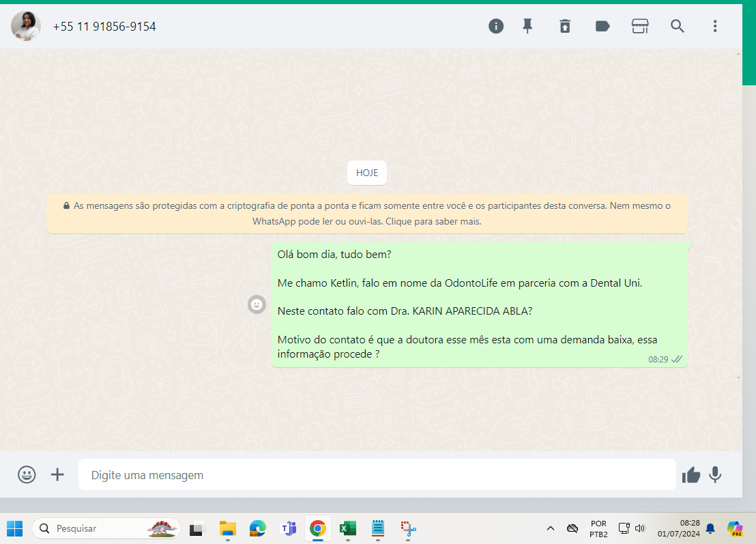Show hidden system tray icons

(550, 528)
